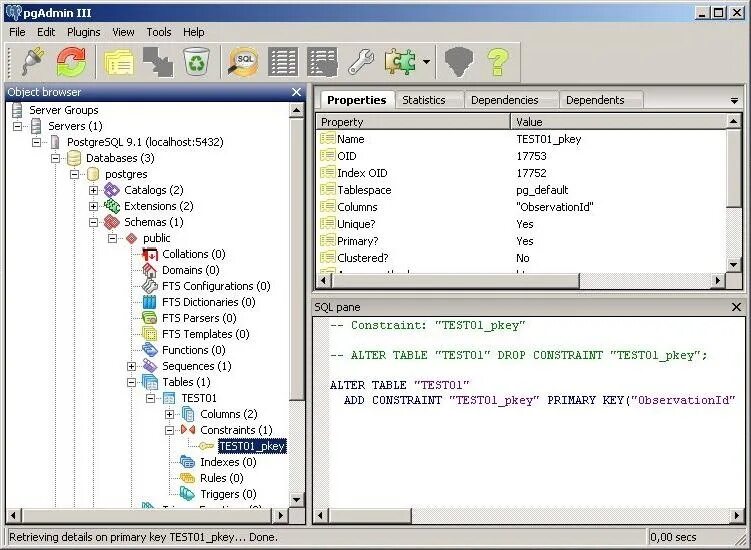Click the Constraints node icon
751x550 pixels.
pyautogui.click(x=188, y=430)
